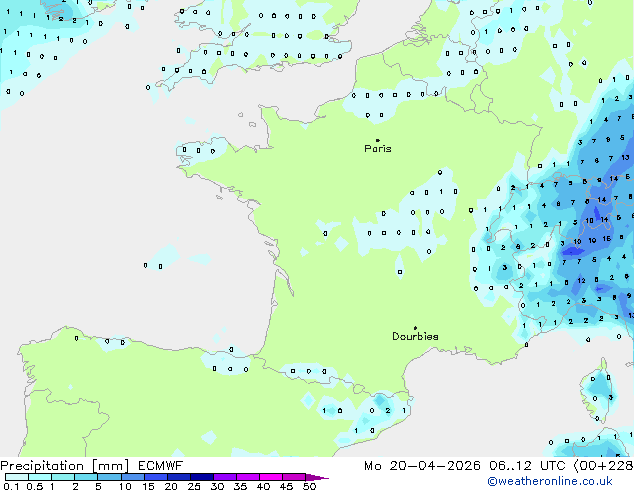Click the 'Precipitation [mm]' title text

65,466
